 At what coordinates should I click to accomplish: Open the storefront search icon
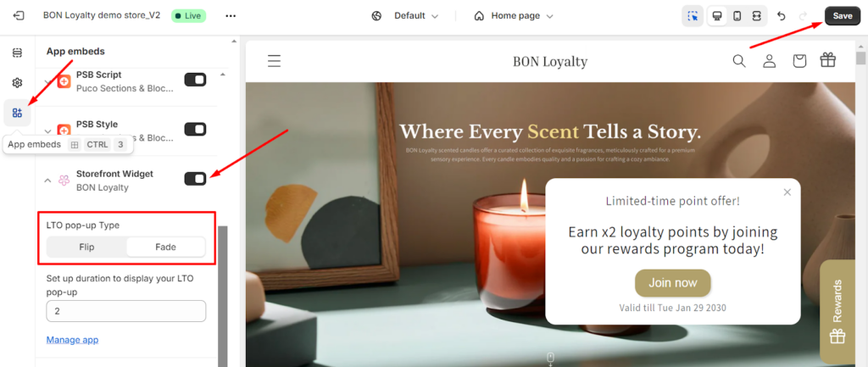coord(739,60)
